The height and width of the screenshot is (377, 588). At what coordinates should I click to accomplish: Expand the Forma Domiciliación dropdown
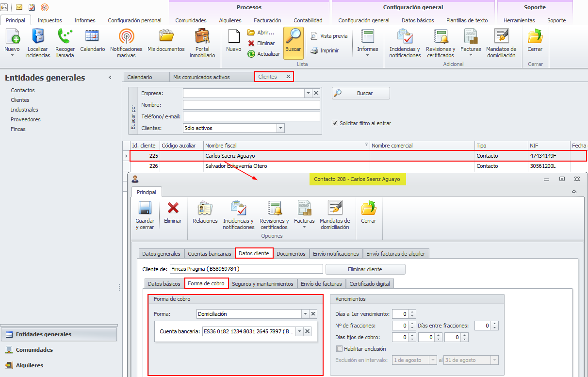(305, 314)
